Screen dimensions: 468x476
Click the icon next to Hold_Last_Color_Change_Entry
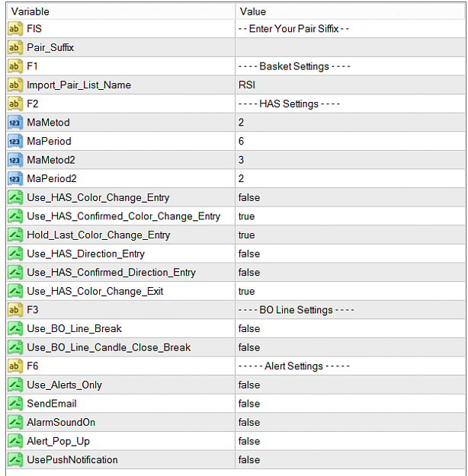15,235
